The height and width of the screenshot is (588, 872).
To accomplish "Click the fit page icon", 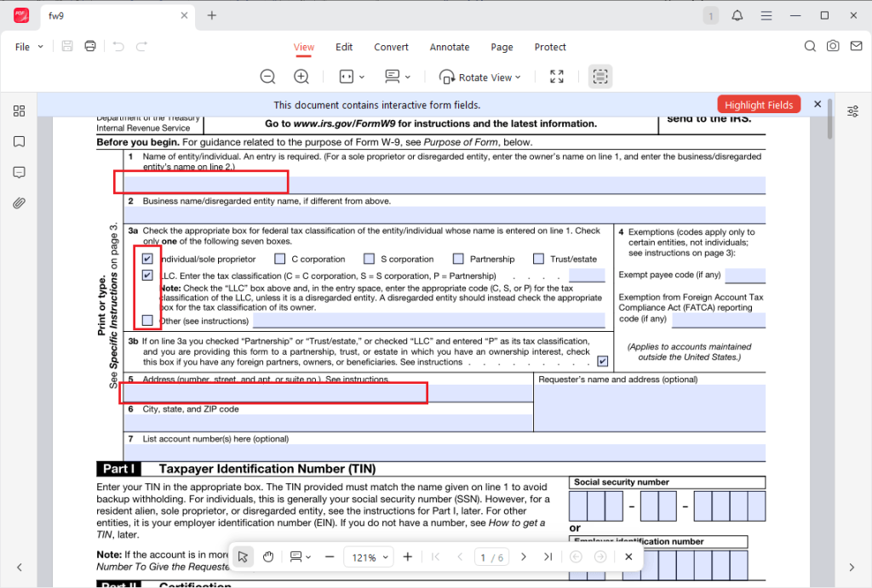I will 347,77.
